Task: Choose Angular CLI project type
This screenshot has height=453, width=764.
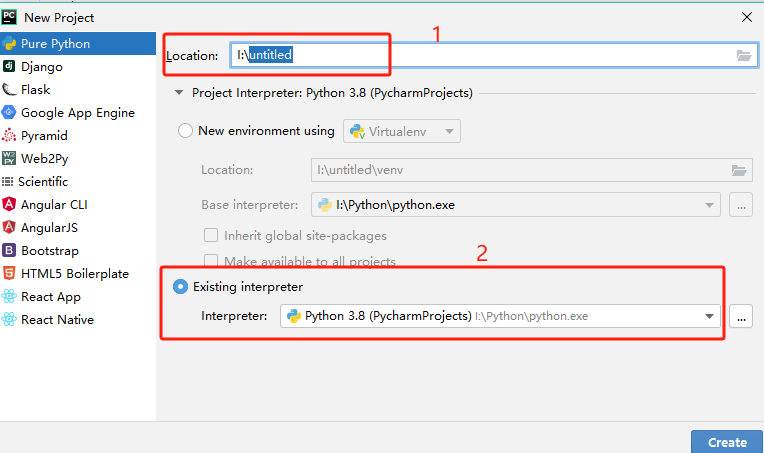Action: tap(78, 204)
